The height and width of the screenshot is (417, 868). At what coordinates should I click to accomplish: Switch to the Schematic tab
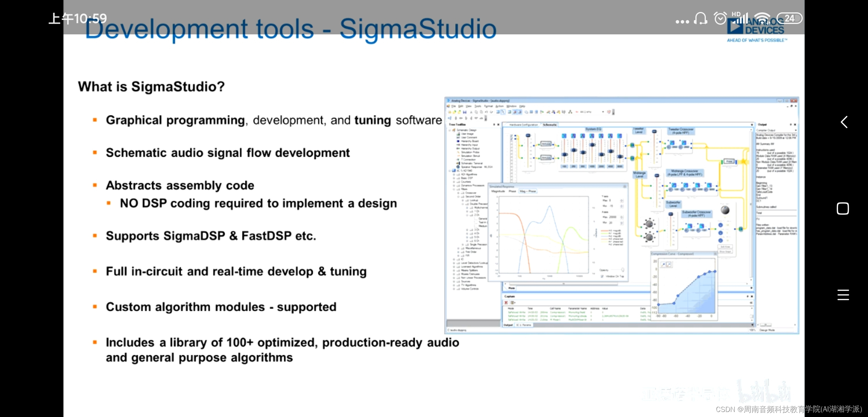click(x=549, y=125)
